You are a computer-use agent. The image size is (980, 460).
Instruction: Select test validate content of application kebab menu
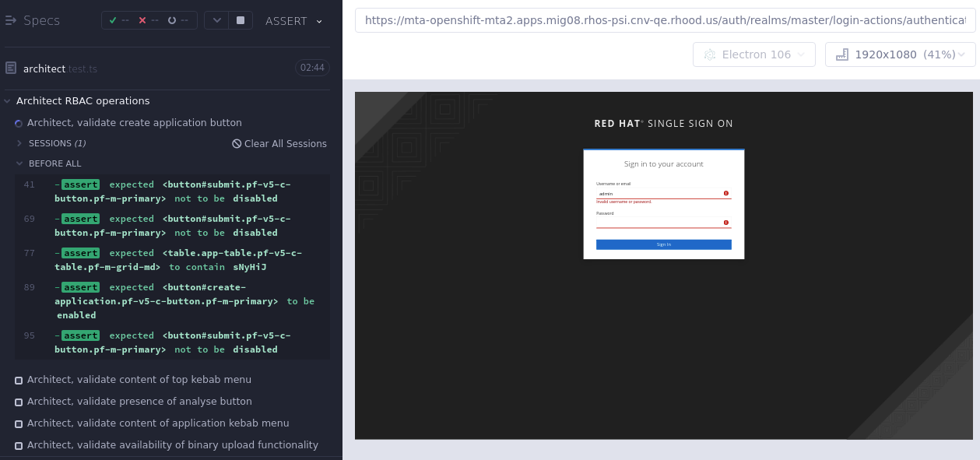[158, 423]
